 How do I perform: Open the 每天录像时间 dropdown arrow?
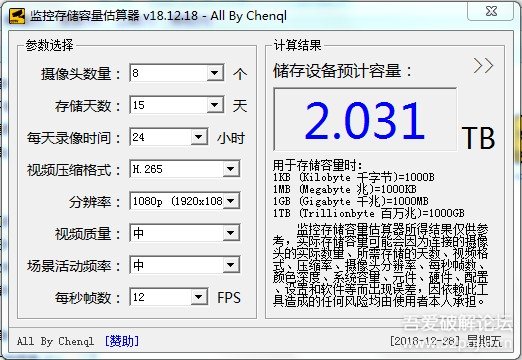[199, 137]
